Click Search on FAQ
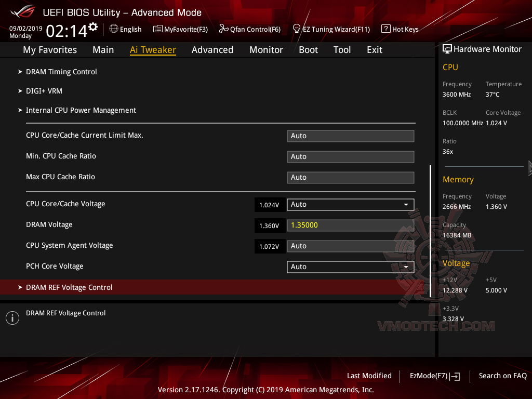Viewport: 532px width, 399px height. [x=502, y=376]
